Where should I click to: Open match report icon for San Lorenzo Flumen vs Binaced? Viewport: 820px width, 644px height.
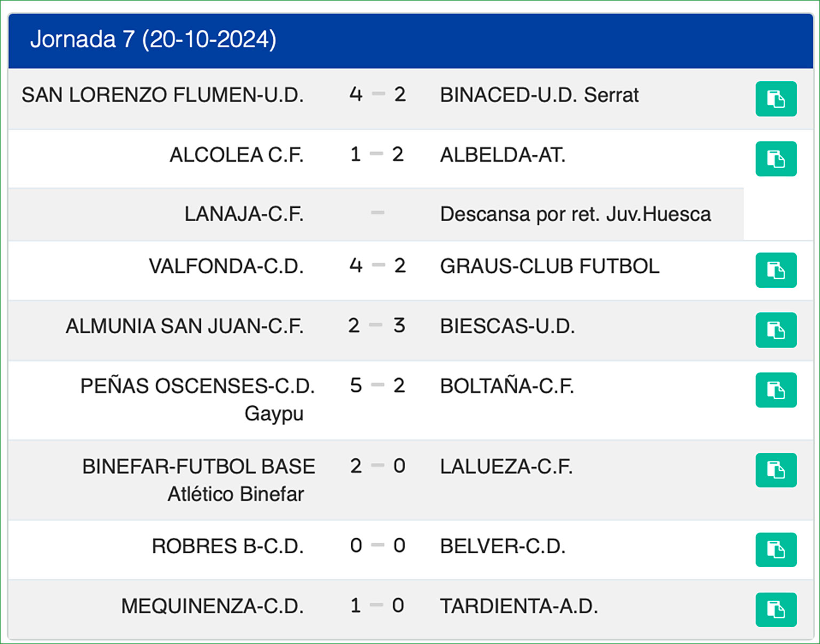point(776,99)
